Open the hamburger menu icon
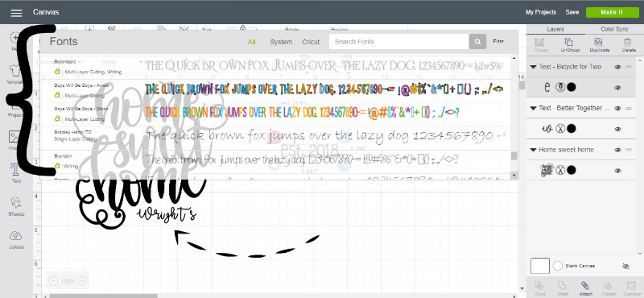 pos(16,13)
